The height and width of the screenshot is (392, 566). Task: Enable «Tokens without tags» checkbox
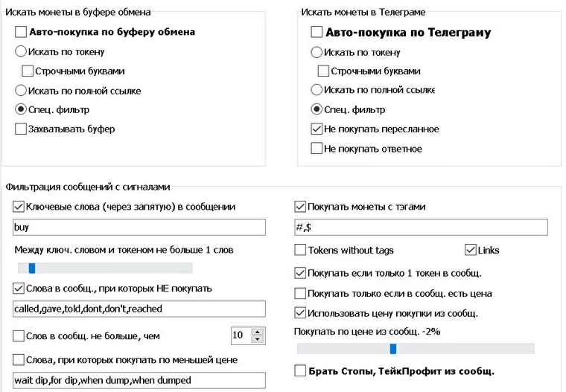point(300,250)
